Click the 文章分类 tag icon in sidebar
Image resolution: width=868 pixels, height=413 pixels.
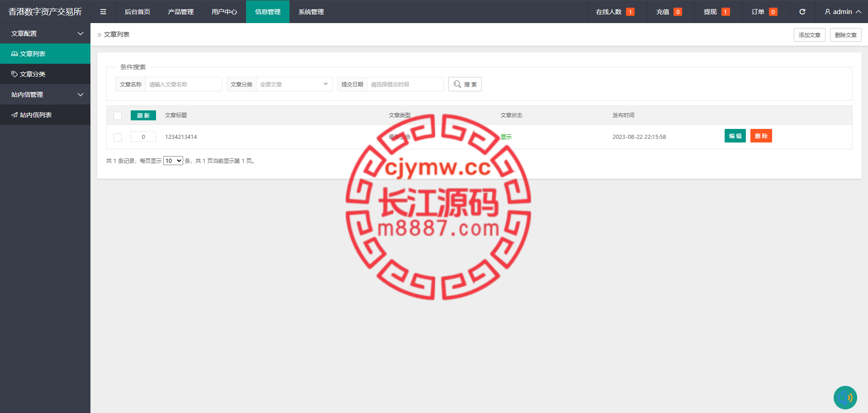[x=14, y=74]
